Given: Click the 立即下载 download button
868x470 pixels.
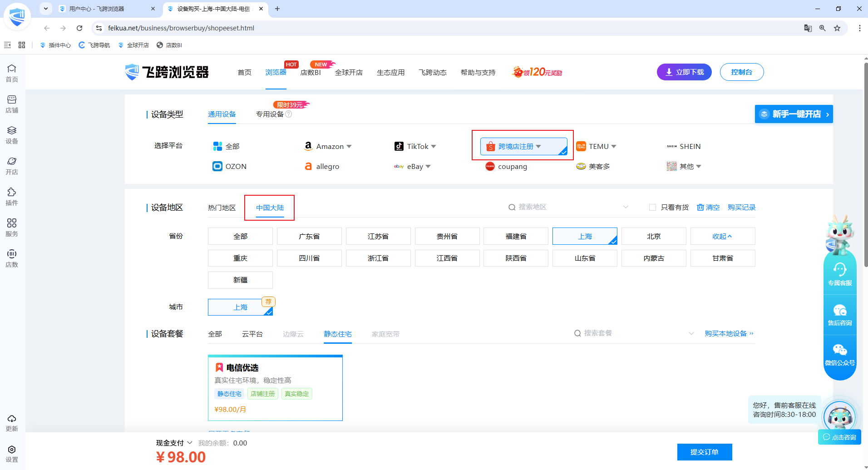Looking at the screenshot, I should click(x=684, y=72).
